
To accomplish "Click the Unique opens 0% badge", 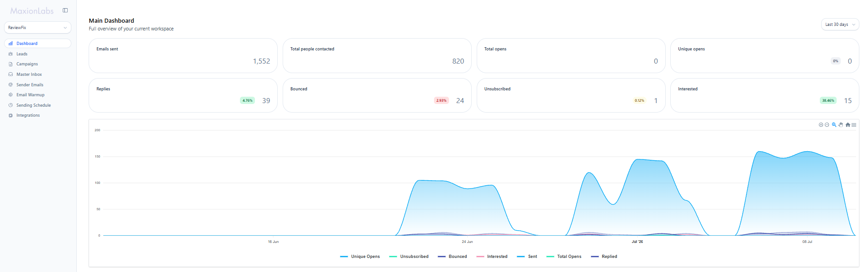I will click(x=835, y=61).
